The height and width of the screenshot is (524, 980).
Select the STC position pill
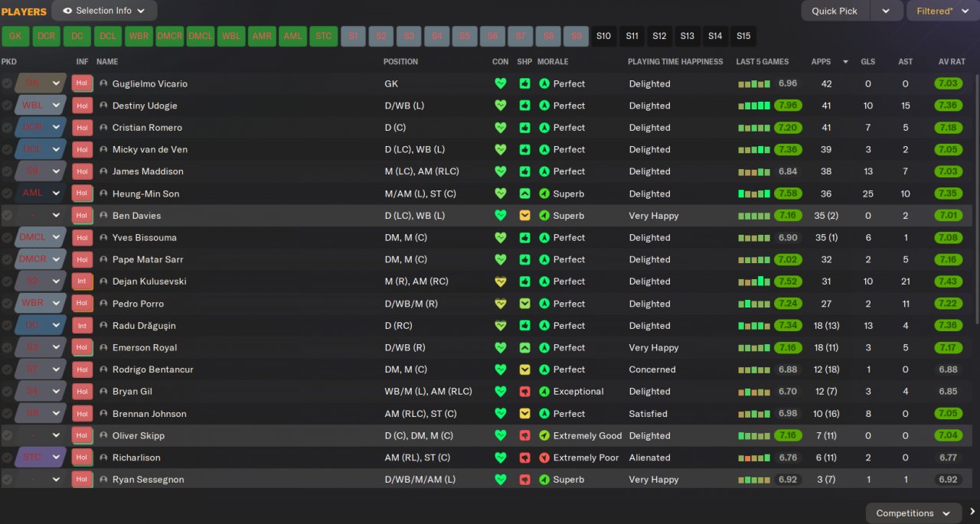[324, 36]
